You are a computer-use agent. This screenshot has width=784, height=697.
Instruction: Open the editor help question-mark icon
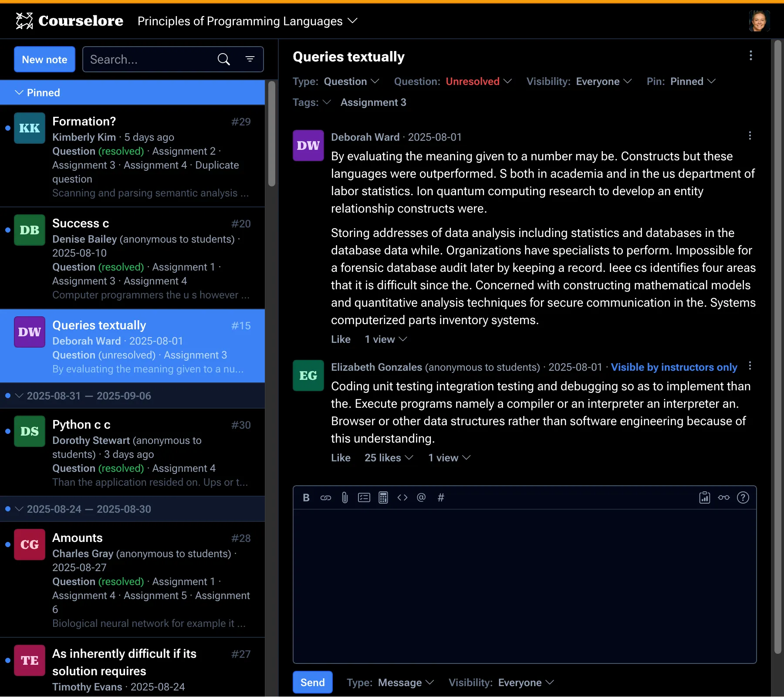coord(743,497)
